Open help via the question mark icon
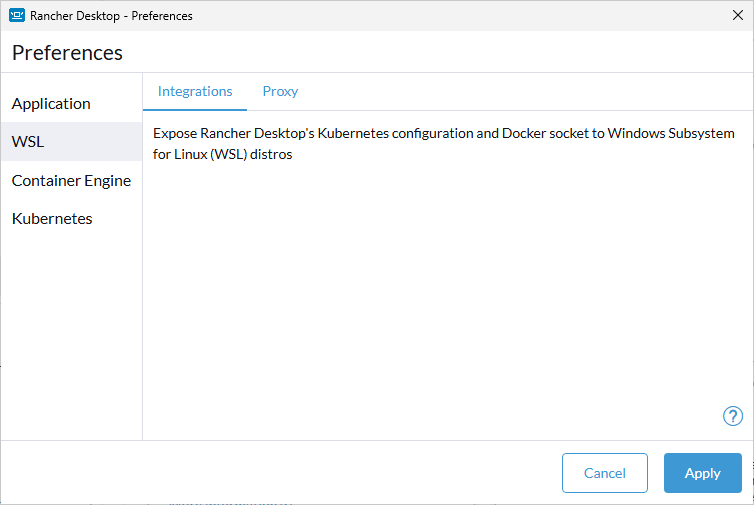The height and width of the screenshot is (505, 754). 732,416
